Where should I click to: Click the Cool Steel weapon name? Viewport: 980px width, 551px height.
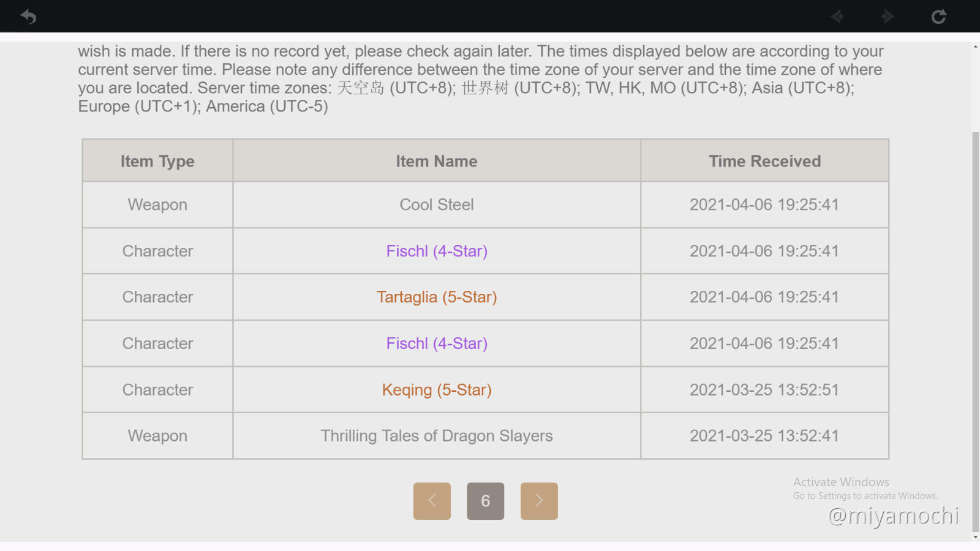pyautogui.click(x=437, y=204)
